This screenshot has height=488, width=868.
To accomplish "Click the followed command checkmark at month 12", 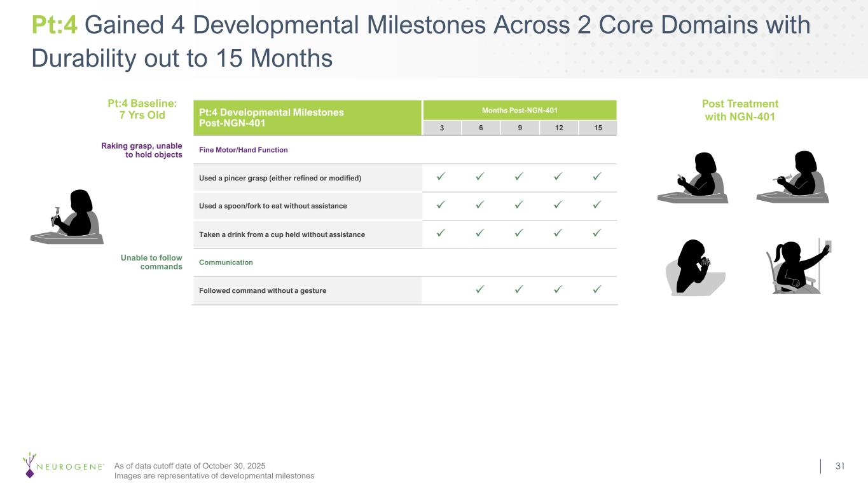I will 558,290.
